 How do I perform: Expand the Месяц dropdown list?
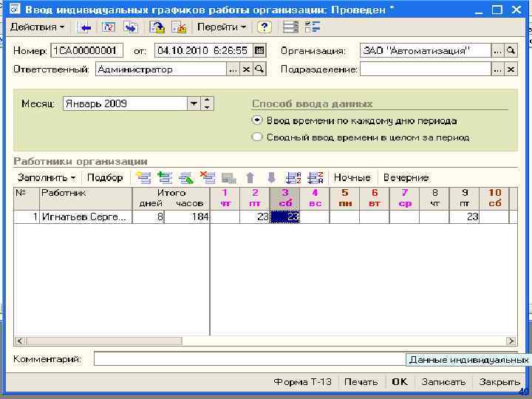(x=194, y=103)
